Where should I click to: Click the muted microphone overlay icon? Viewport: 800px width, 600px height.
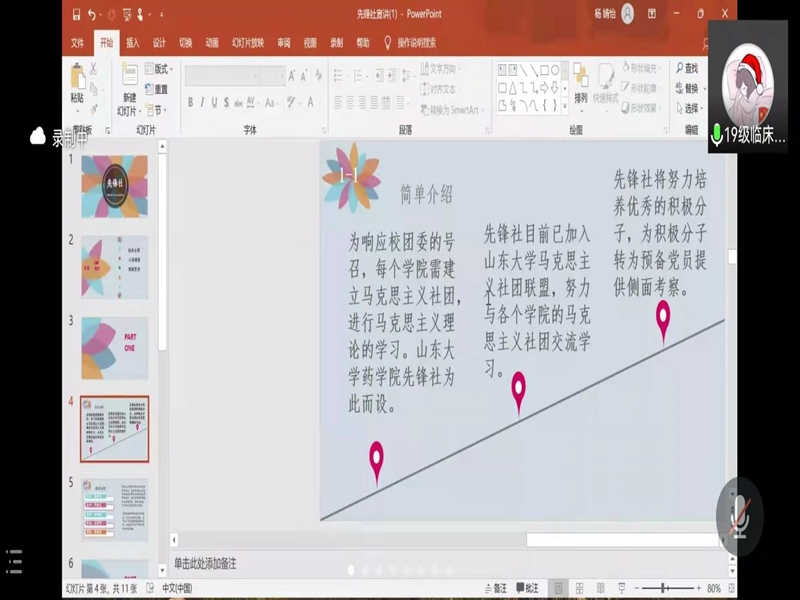[x=739, y=517]
